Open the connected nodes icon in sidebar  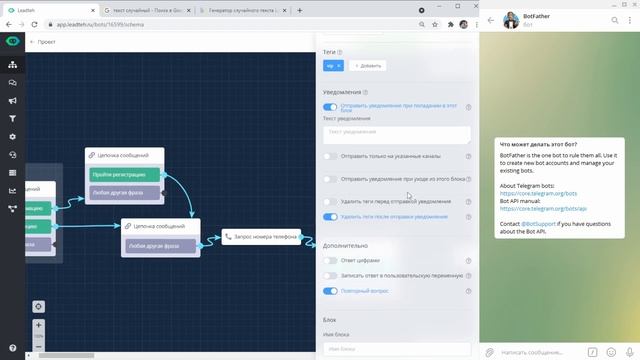click(x=13, y=209)
